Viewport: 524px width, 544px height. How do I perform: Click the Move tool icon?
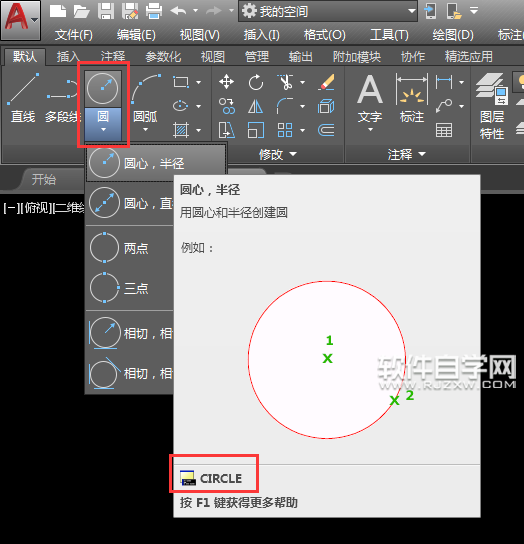(226, 82)
